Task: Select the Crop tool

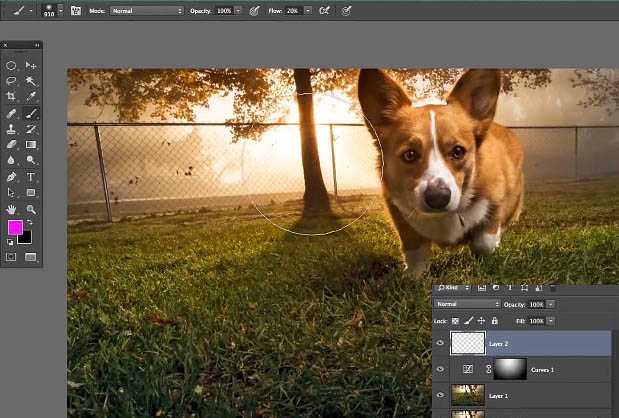Action: (11, 97)
